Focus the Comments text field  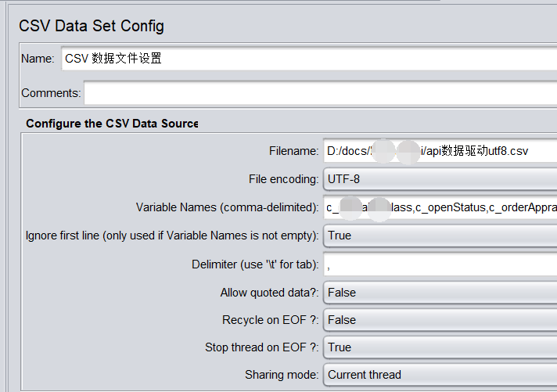coord(319,93)
